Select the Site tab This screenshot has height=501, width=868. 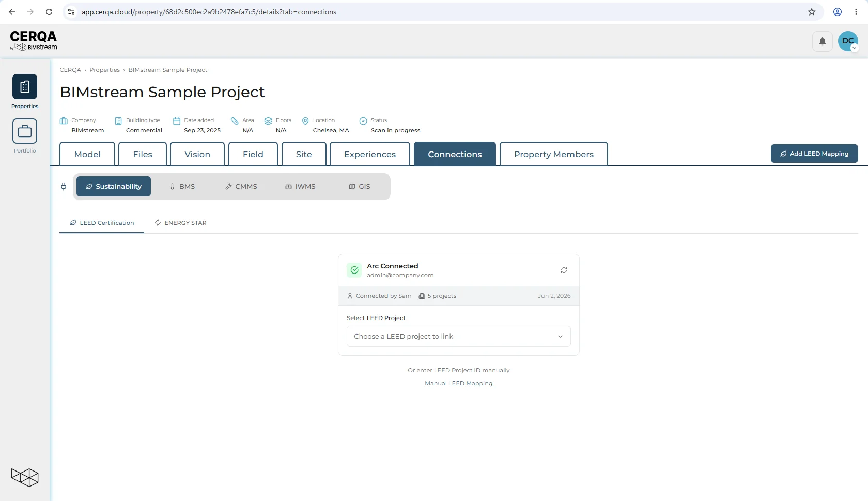coord(304,154)
